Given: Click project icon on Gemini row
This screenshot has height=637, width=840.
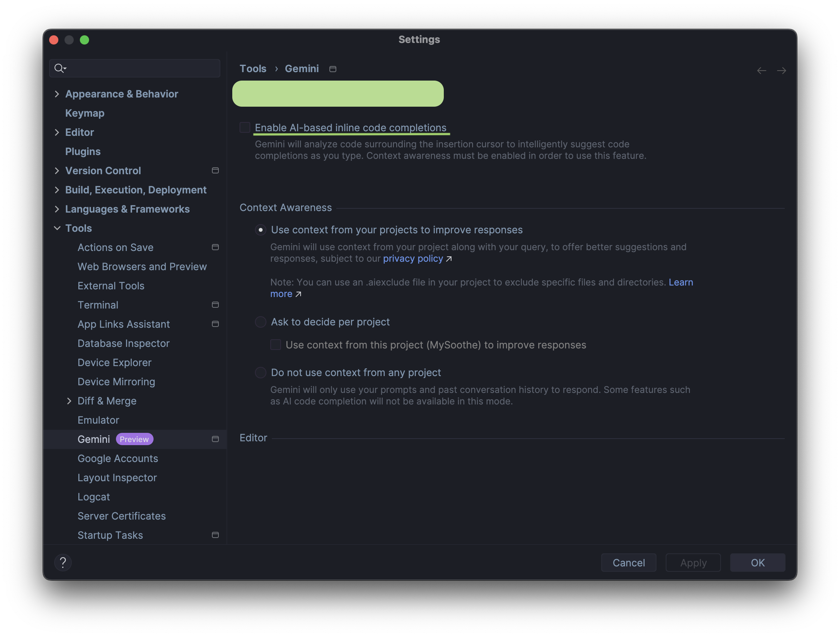Looking at the screenshot, I should 215,439.
